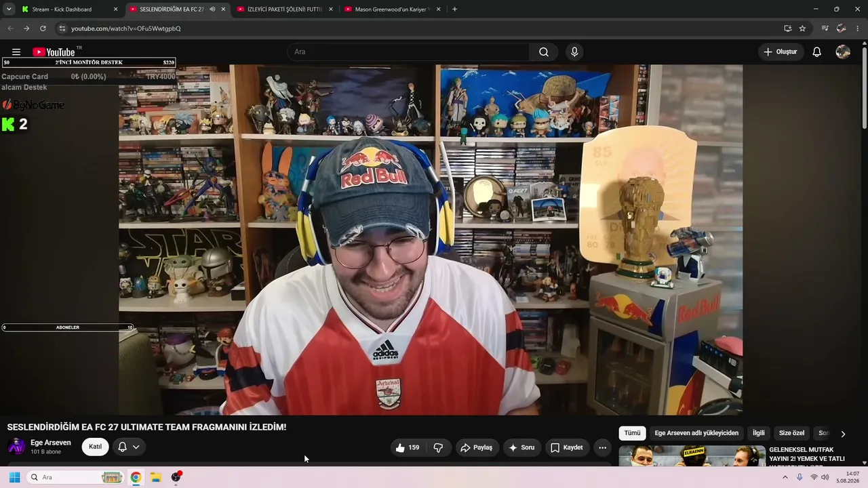
Task: Click the 159 like count
Action: [414, 447]
